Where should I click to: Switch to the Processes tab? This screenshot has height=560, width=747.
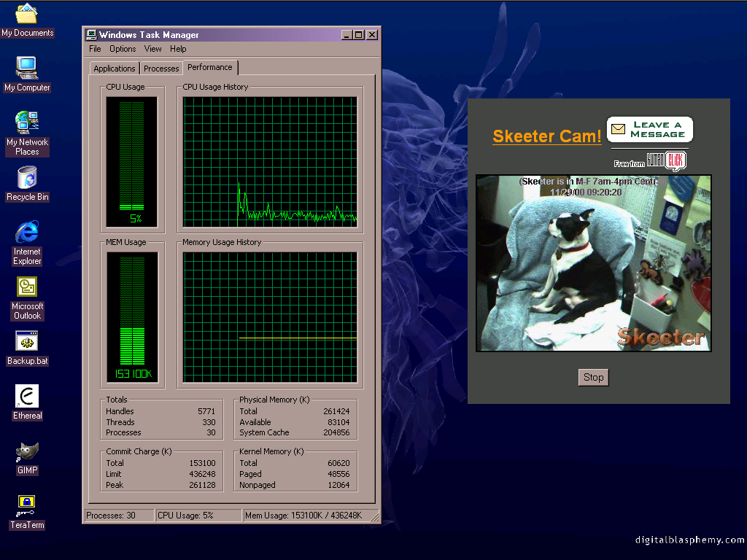[x=161, y=69]
